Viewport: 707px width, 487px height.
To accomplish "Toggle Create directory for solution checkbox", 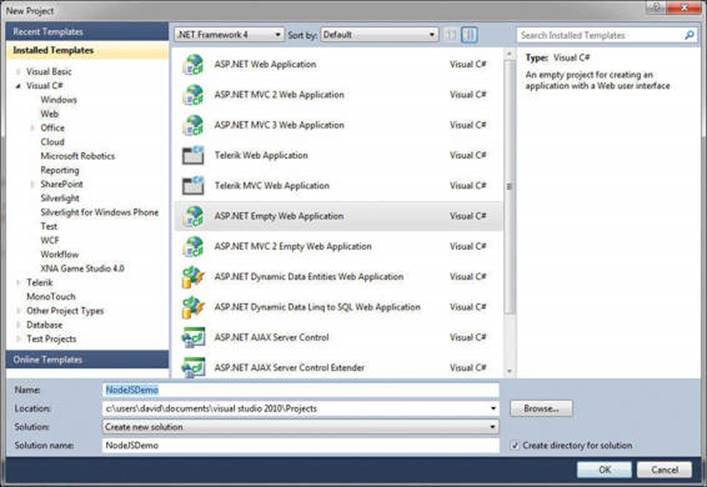I will tap(515, 446).
